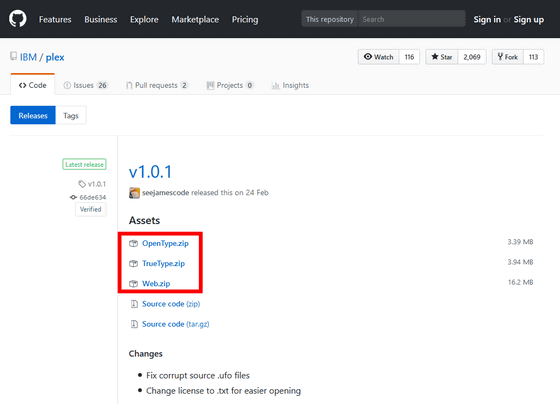Click the commit icon next to 66de634
560x404 pixels.
[73, 197]
